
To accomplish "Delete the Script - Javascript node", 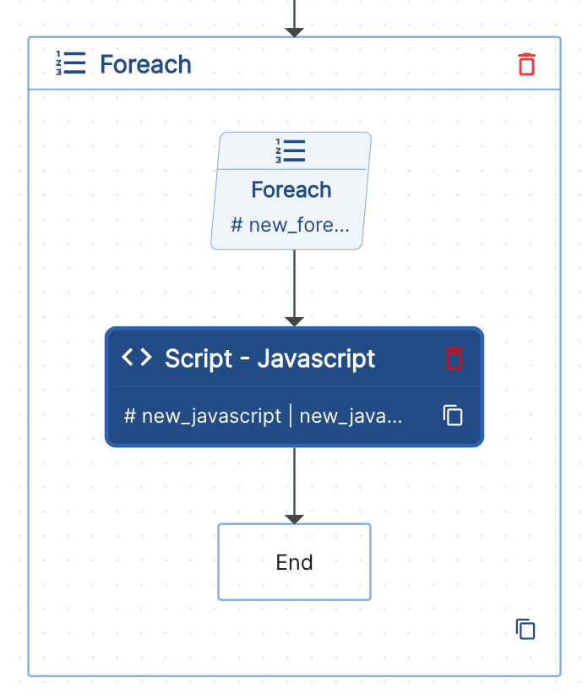I will (455, 358).
